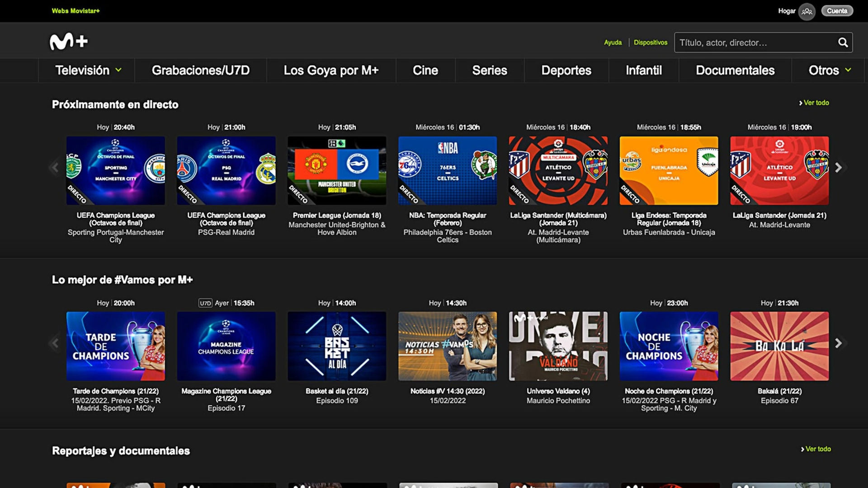This screenshot has width=868, height=488.
Task: Click 'Premier League (Jornada 18)' title
Action: [x=337, y=216]
